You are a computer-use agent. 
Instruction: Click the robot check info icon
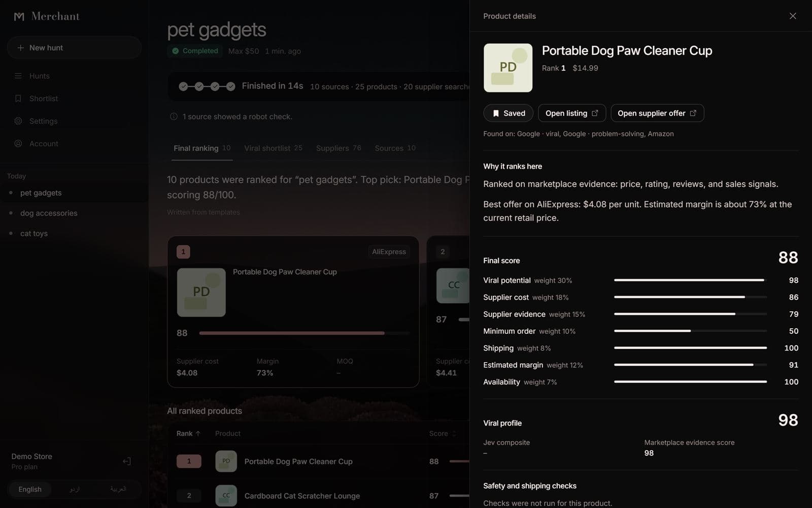point(174,116)
